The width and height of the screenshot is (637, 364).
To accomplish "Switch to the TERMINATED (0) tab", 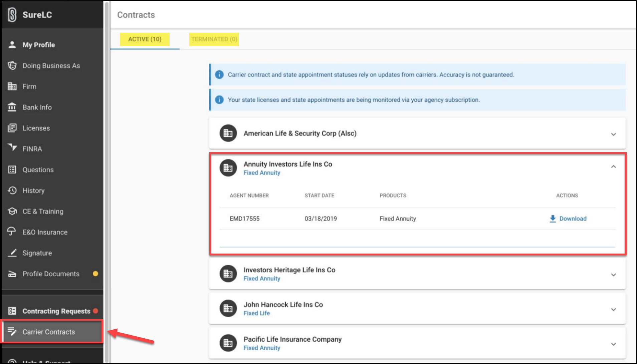I will [x=214, y=39].
